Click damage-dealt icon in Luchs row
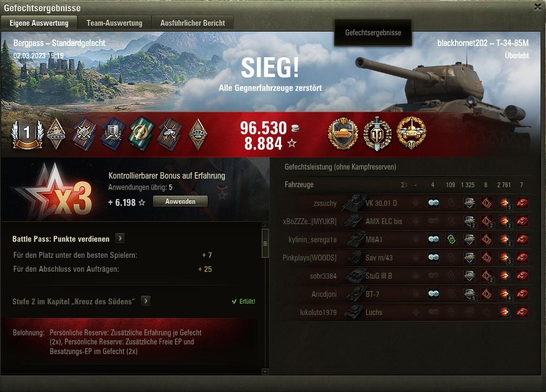546x392 pixels. click(x=504, y=312)
